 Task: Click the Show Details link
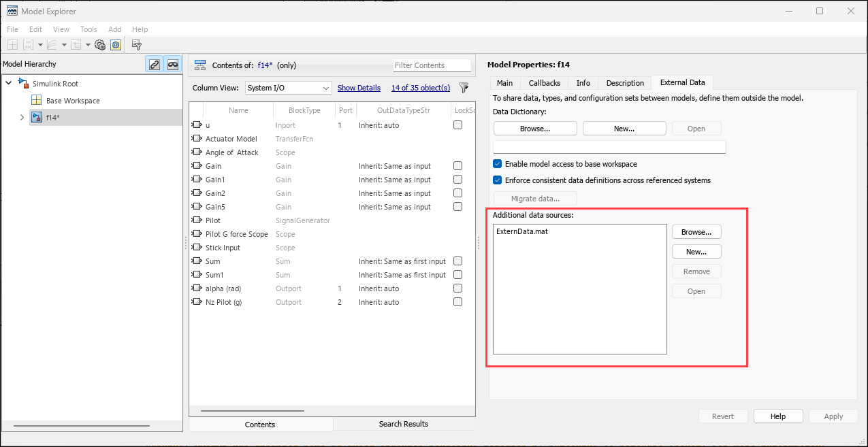coord(359,88)
